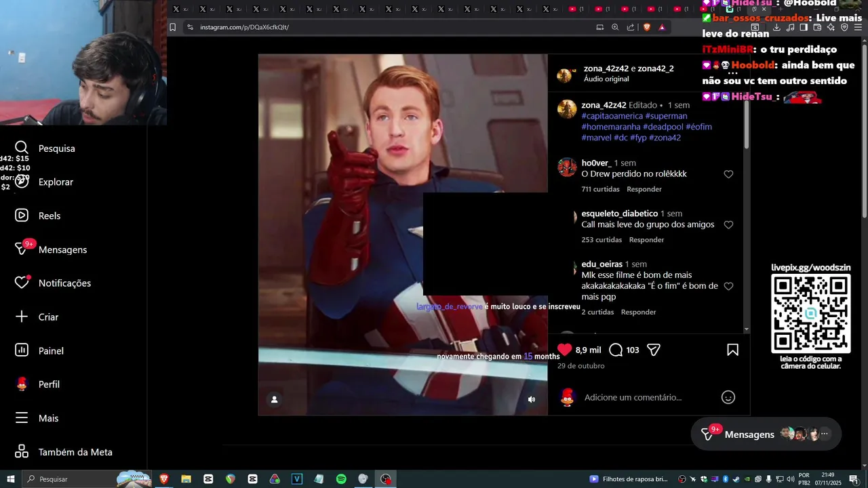Screen dimensions: 868x488
Task: Open Perfil profile avatar
Action: click(22, 384)
